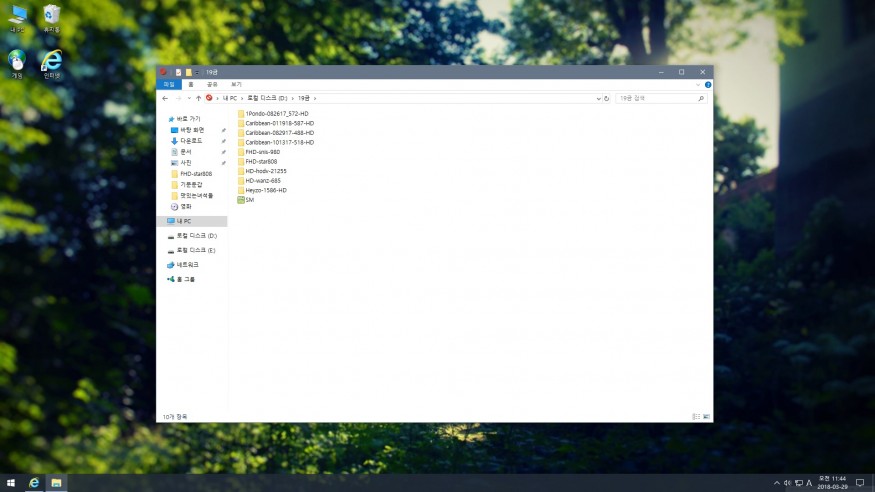Show hidden system tray icons
Image resolution: width=875 pixels, height=492 pixels.
775,482
